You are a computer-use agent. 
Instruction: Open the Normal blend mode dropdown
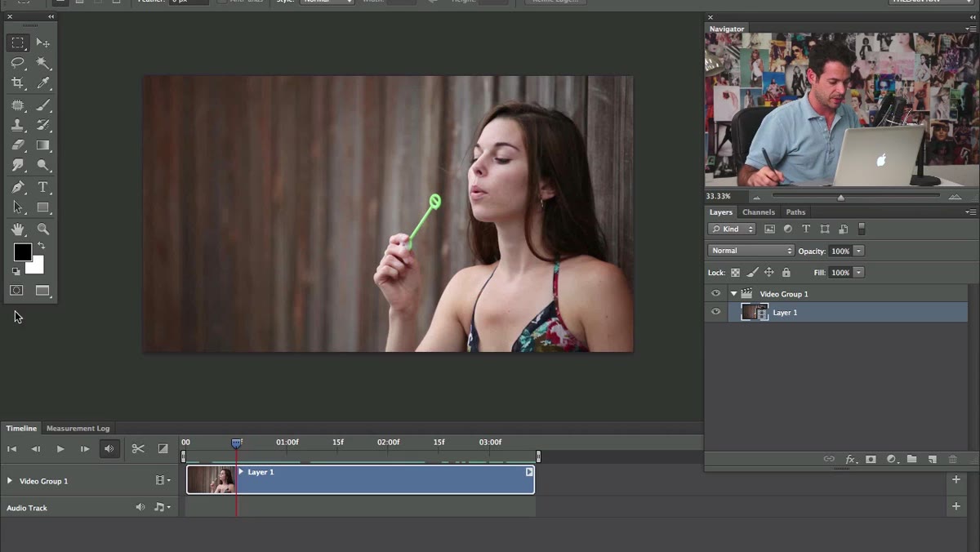point(751,251)
